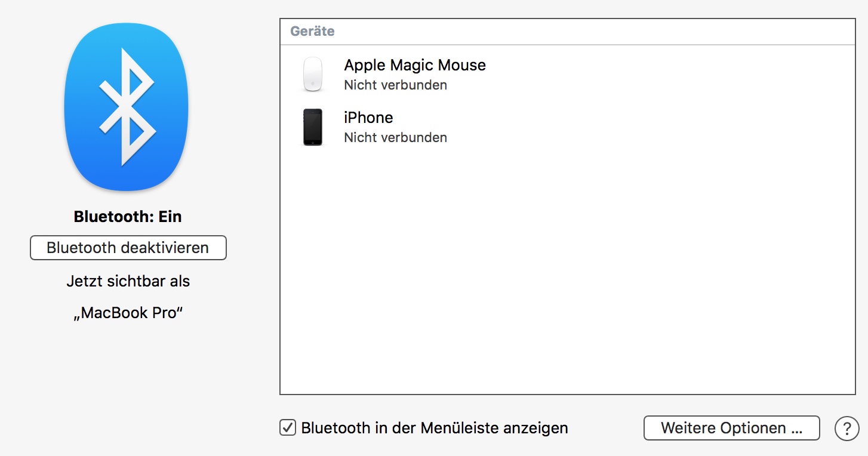Viewport: 868px width, 456px height.
Task: Click the large blue Bluetooth logo
Action: pos(126,107)
